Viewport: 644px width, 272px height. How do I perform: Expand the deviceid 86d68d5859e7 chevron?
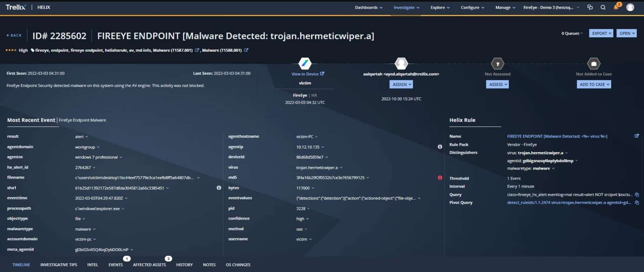pos(327,157)
